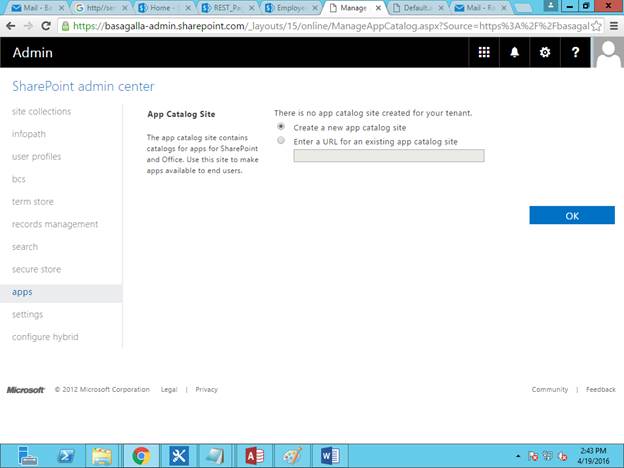Open Paint from the taskbar
The image size is (624, 468).
point(292,456)
